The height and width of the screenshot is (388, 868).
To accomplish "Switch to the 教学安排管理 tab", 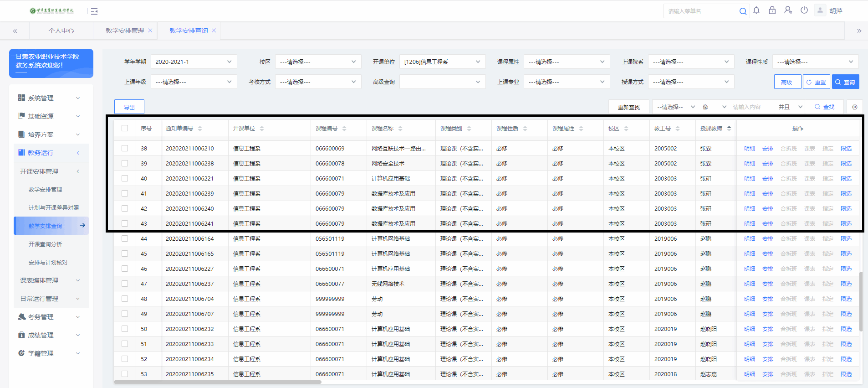I will [125, 31].
